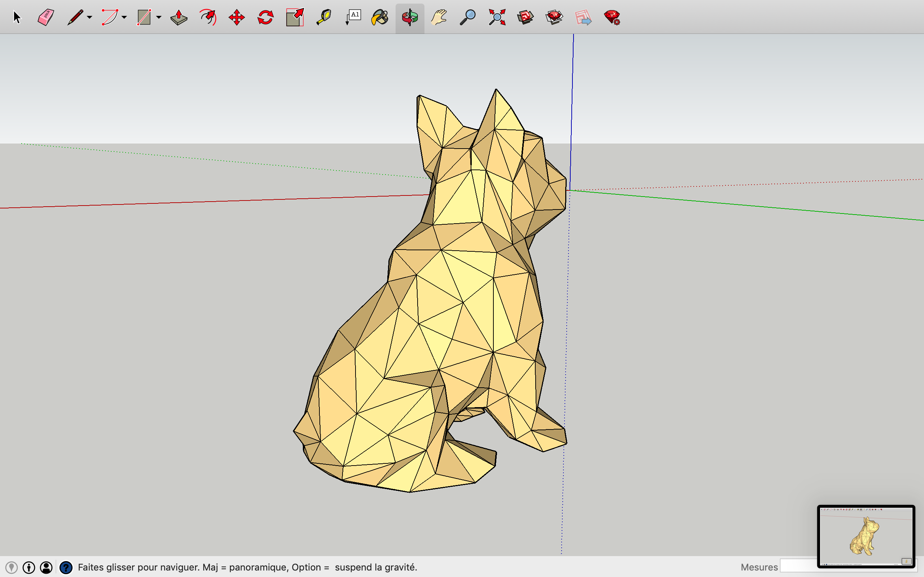Select the Eraser tool
This screenshot has width=924, height=577.
pos(46,17)
